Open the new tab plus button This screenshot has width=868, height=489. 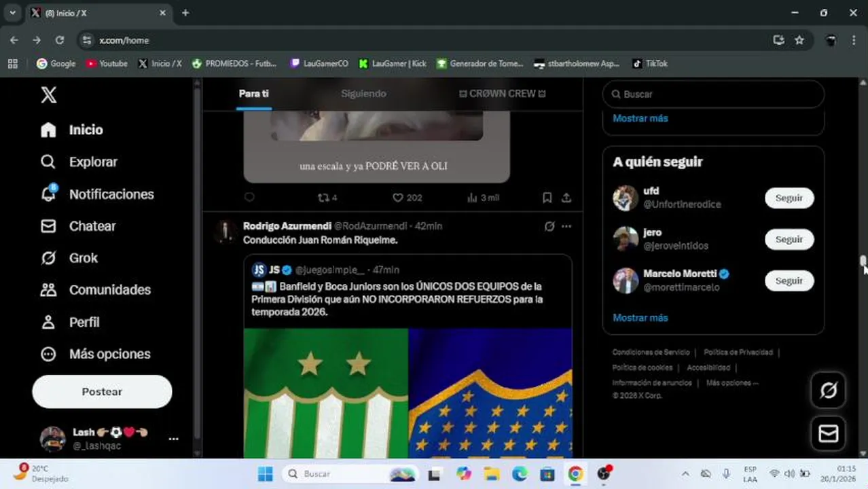coord(185,13)
